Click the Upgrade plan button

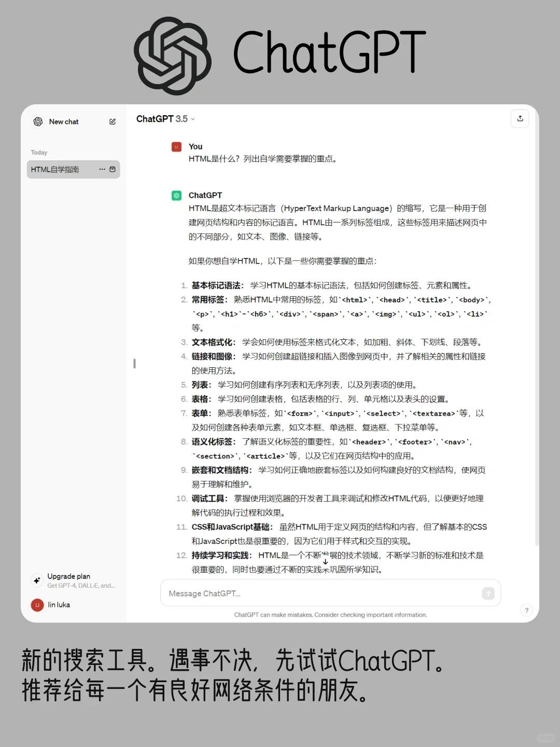[x=68, y=576]
